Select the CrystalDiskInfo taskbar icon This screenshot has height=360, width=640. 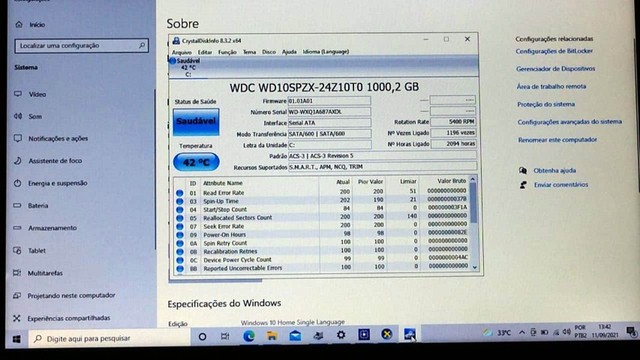[409, 334]
